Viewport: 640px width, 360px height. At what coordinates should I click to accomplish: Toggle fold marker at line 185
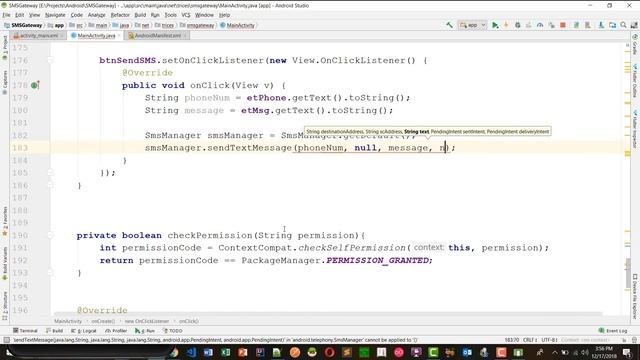pyautogui.click(x=50, y=173)
